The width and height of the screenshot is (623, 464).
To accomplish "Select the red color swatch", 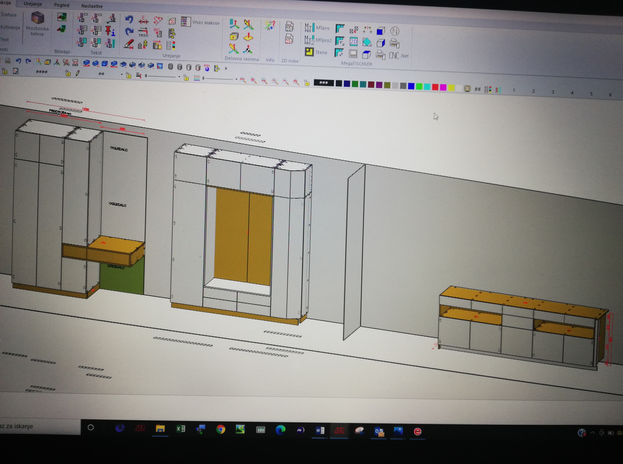I will pos(435,87).
